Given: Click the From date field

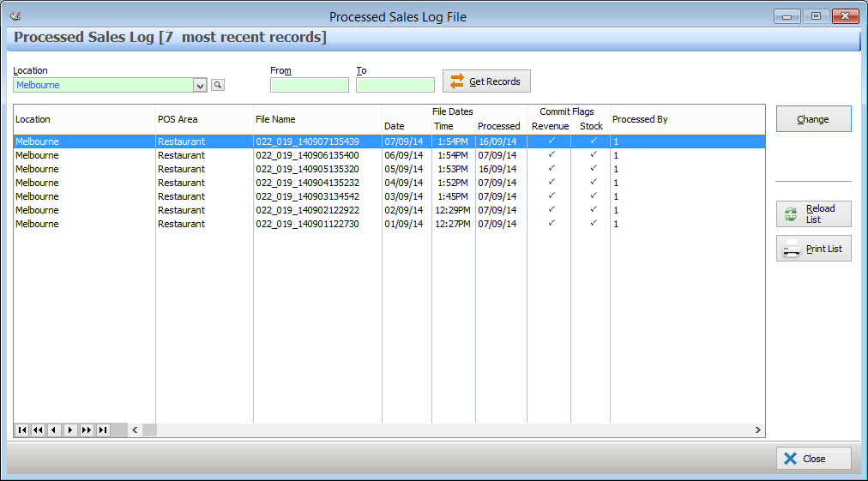Looking at the screenshot, I should [x=310, y=85].
